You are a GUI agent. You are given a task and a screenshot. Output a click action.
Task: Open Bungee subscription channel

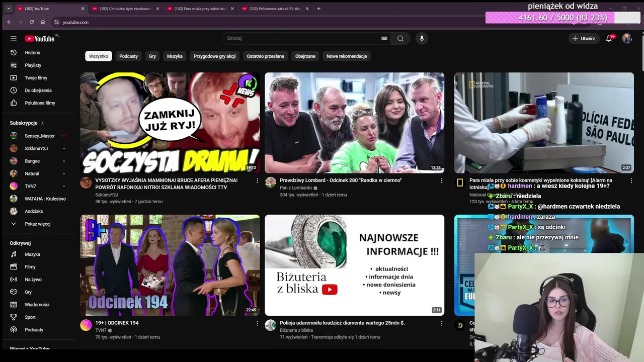pyautogui.click(x=33, y=161)
